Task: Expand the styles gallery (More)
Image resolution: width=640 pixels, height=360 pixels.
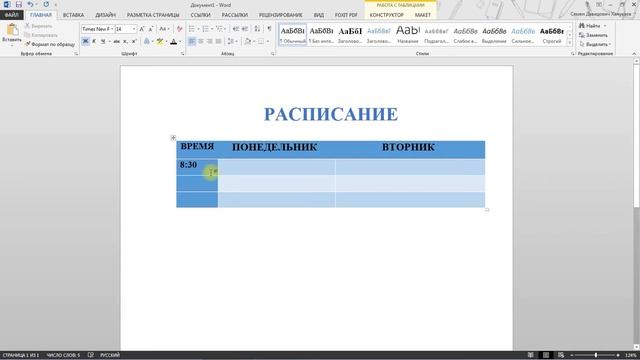Action: click(x=570, y=43)
